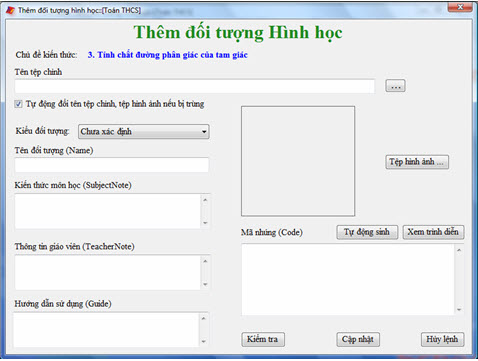The height and width of the screenshot is (361, 478).
Task: Close the Thêm đối tượng hình học window
Action: [460, 7]
